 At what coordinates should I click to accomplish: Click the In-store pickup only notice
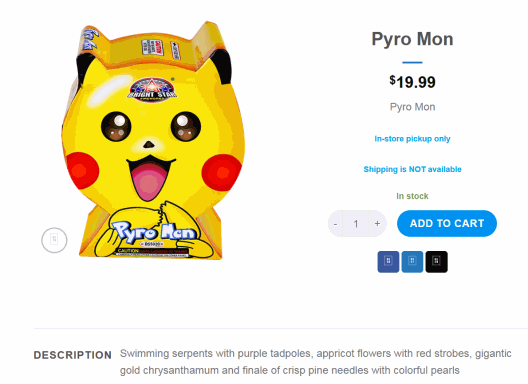[x=412, y=139]
